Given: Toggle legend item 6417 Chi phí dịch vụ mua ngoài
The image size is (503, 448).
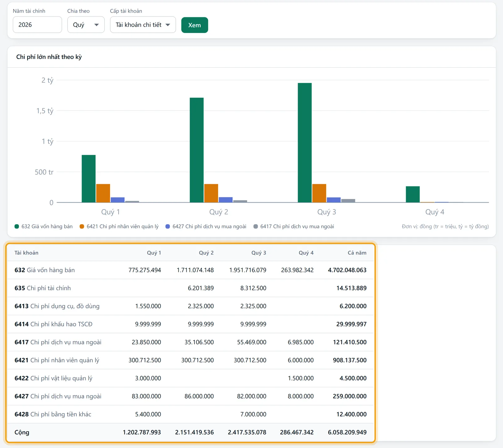Looking at the screenshot, I should [294, 227].
